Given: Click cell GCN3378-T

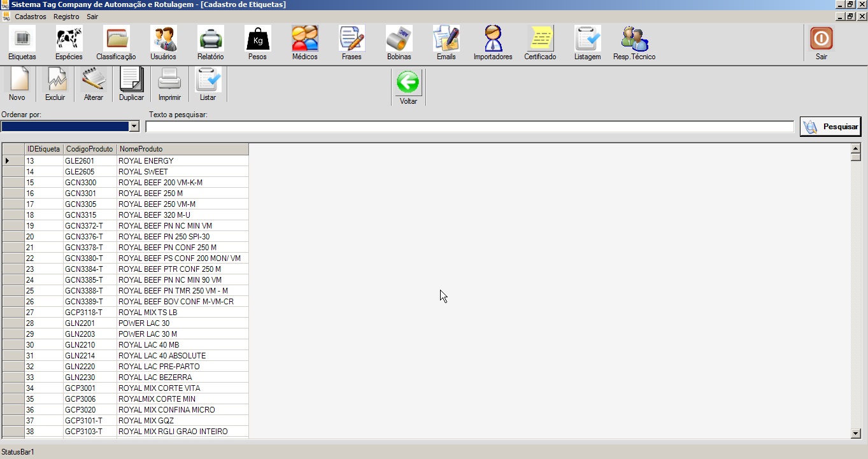Looking at the screenshot, I should 90,248.
